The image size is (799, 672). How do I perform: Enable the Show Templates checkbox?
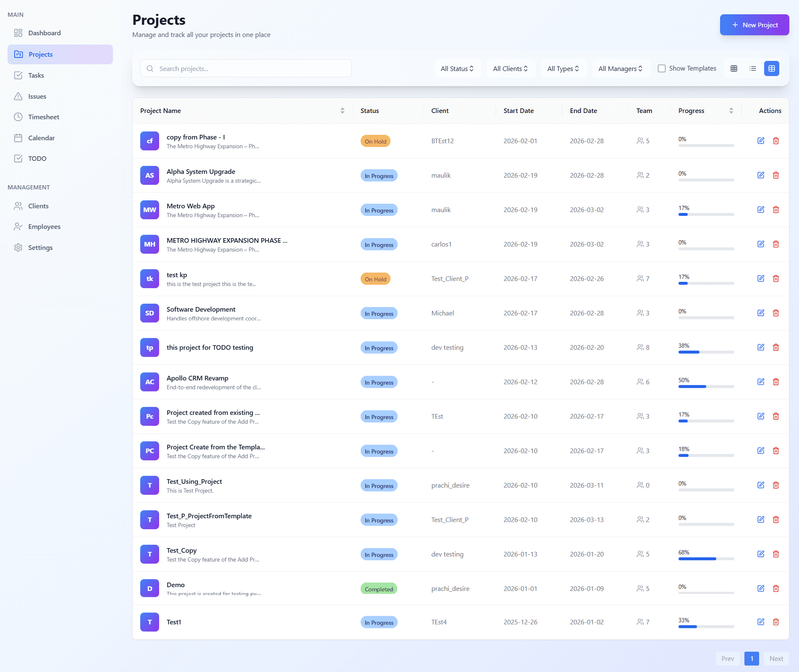[661, 68]
